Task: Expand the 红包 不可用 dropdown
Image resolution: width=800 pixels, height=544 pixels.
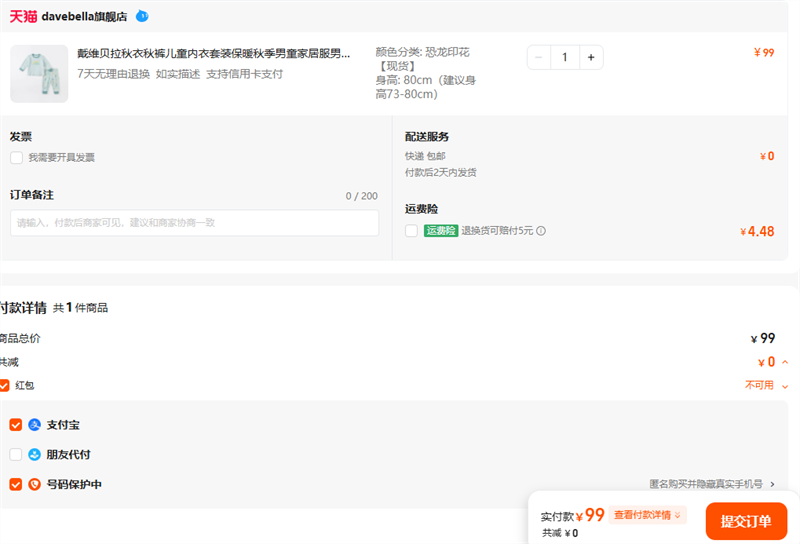Action: [785, 386]
